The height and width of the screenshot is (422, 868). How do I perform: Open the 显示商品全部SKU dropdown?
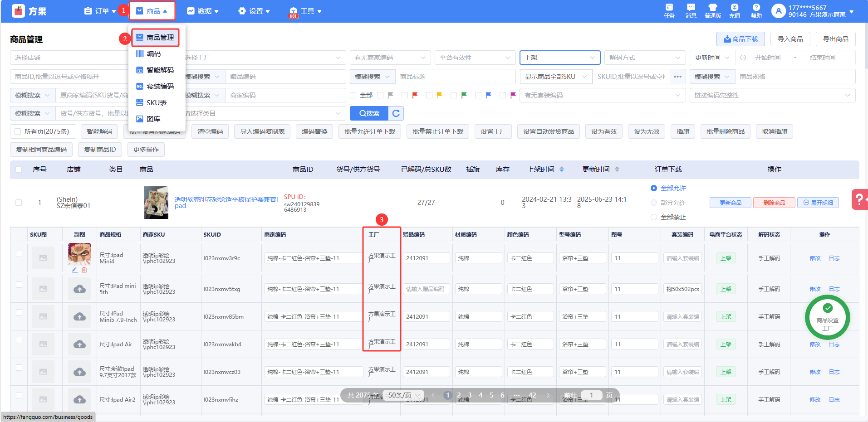pyautogui.click(x=555, y=77)
